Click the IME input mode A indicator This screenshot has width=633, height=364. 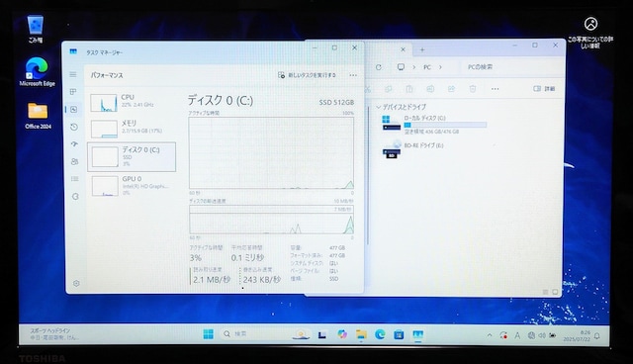(x=517, y=335)
